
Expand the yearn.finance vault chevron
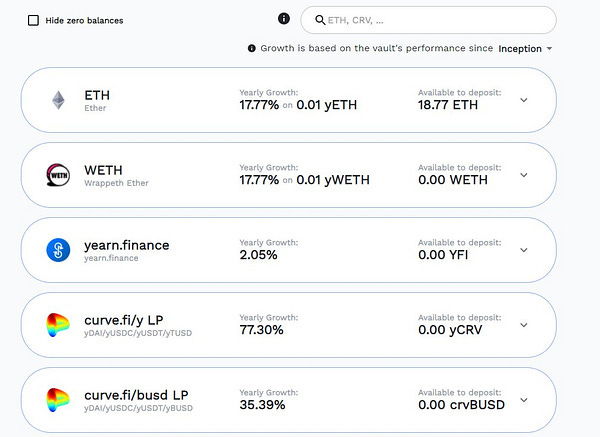[524, 250]
